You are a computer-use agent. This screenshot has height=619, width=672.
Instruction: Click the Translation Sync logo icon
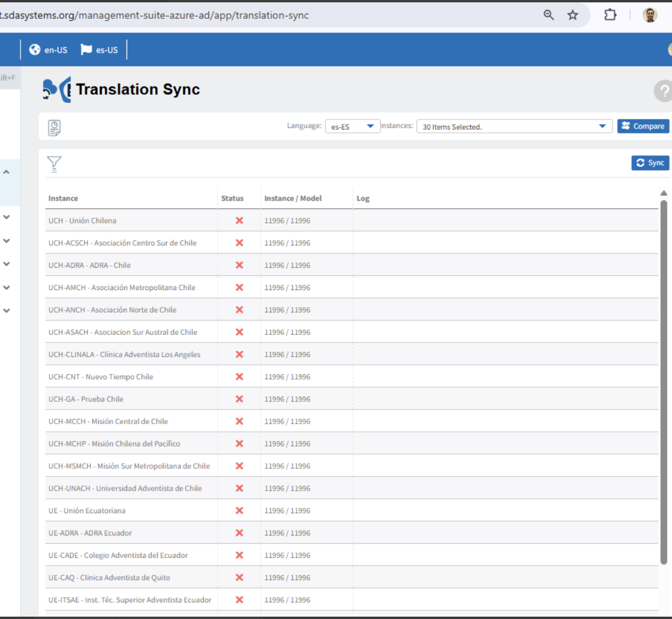(x=56, y=89)
